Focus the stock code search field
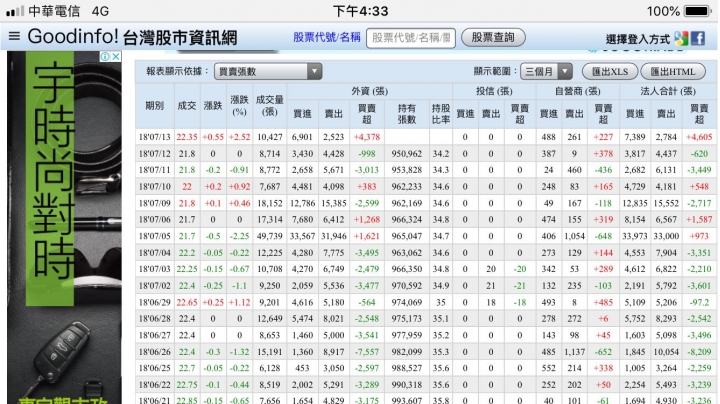This screenshot has height=404, width=720. point(411,38)
